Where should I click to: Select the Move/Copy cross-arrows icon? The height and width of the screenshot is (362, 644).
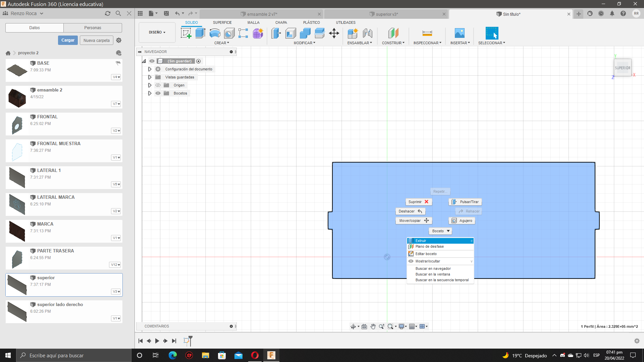coord(334,33)
